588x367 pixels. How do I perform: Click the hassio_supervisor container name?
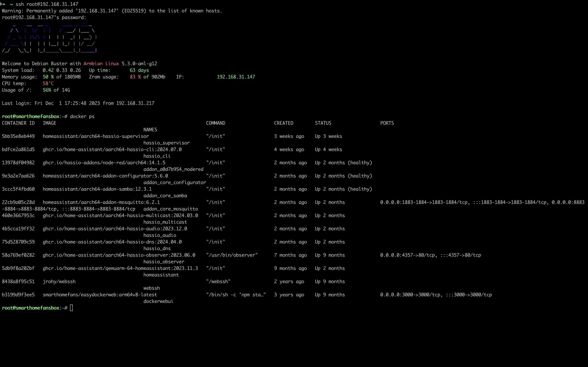point(167,143)
